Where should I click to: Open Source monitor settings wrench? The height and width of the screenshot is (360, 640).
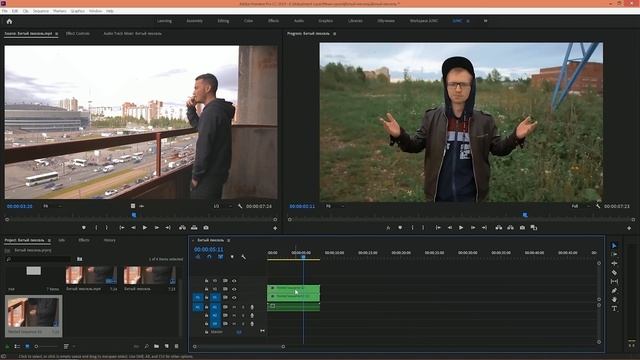240,206
